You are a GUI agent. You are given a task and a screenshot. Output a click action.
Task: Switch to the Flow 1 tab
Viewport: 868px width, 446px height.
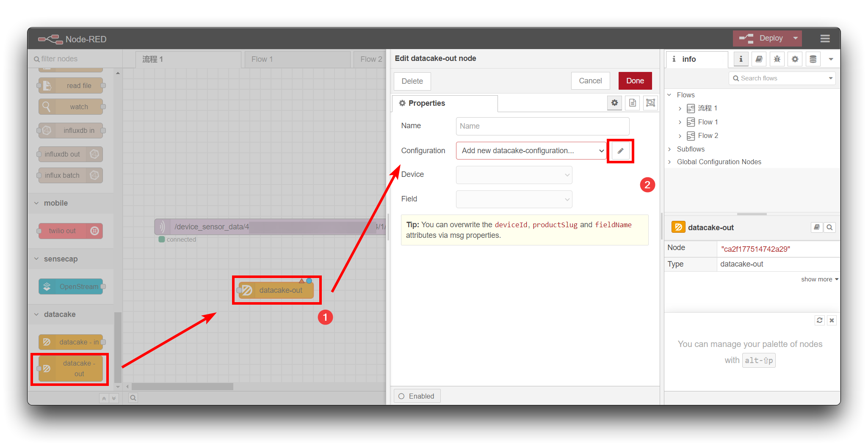[x=297, y=59]
